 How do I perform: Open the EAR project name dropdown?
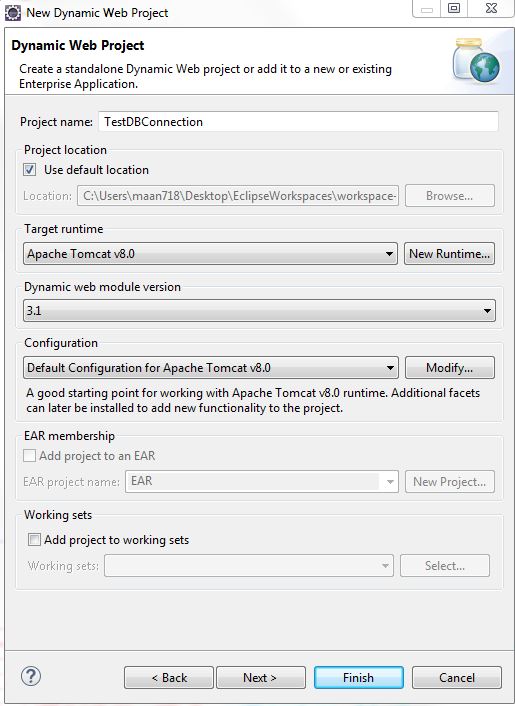pos(262,481)
